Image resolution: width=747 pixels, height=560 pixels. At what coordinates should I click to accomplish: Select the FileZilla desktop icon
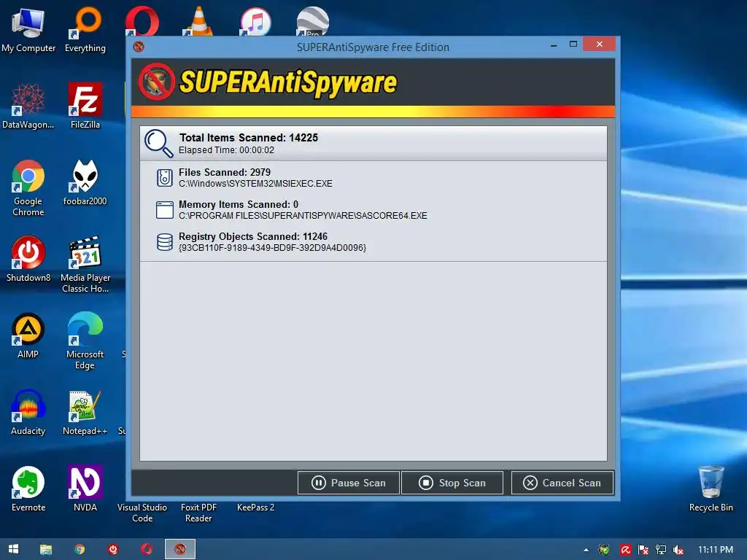pos(85,106)
